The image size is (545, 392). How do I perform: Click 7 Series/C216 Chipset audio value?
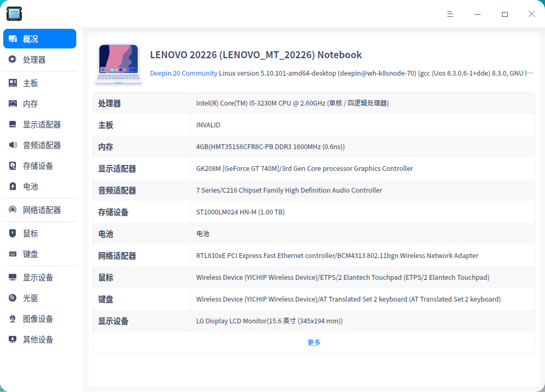289,190
